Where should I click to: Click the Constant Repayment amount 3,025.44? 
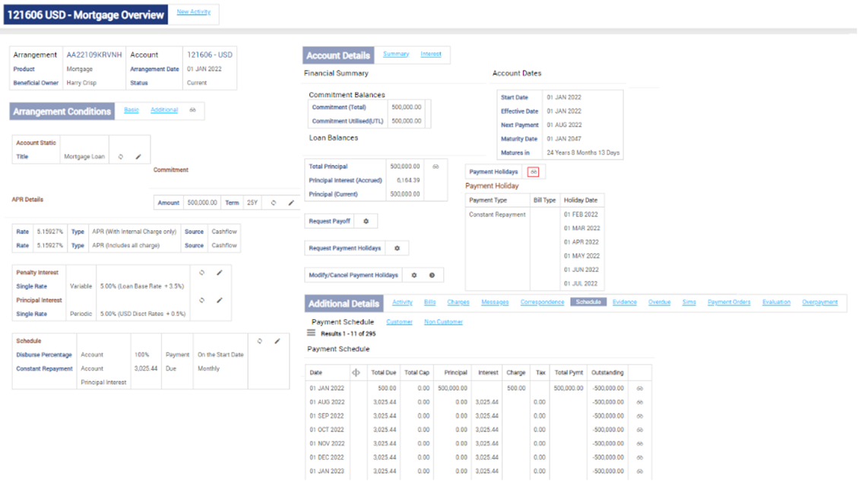pyautogui.click(x=146, y=369)
